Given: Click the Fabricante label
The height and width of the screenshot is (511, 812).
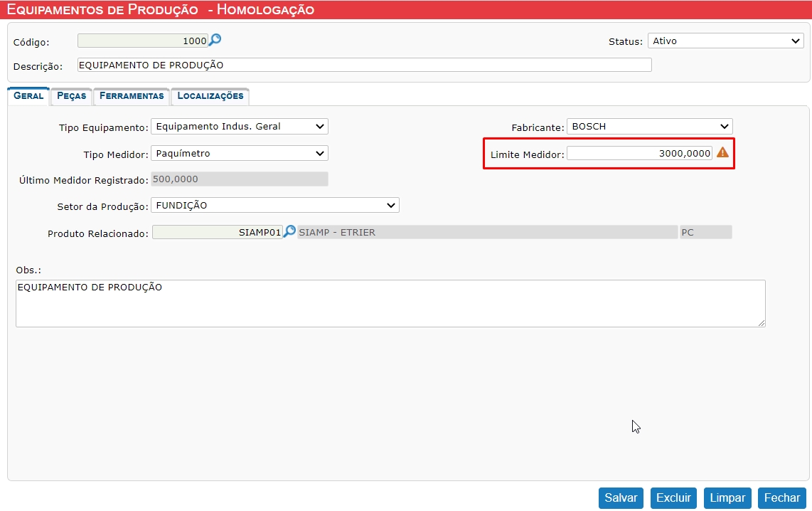Looking at the screenshot, I should 538,127.
